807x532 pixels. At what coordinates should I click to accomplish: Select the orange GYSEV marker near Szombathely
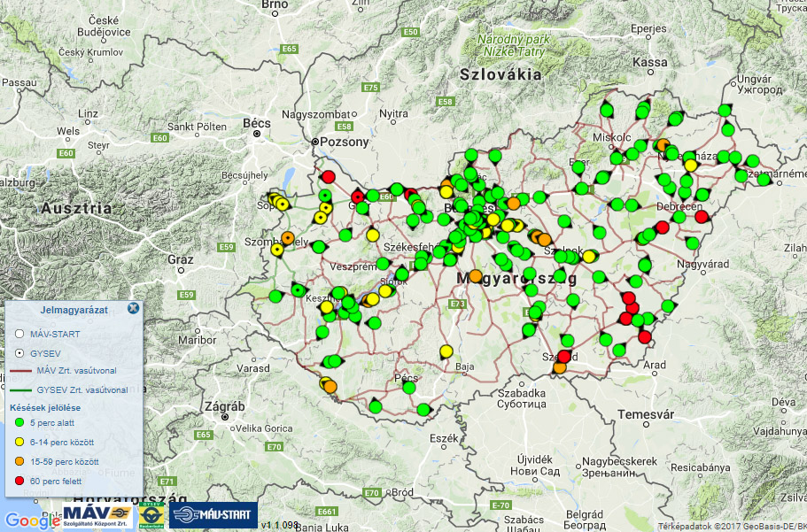tap(287, 238)
